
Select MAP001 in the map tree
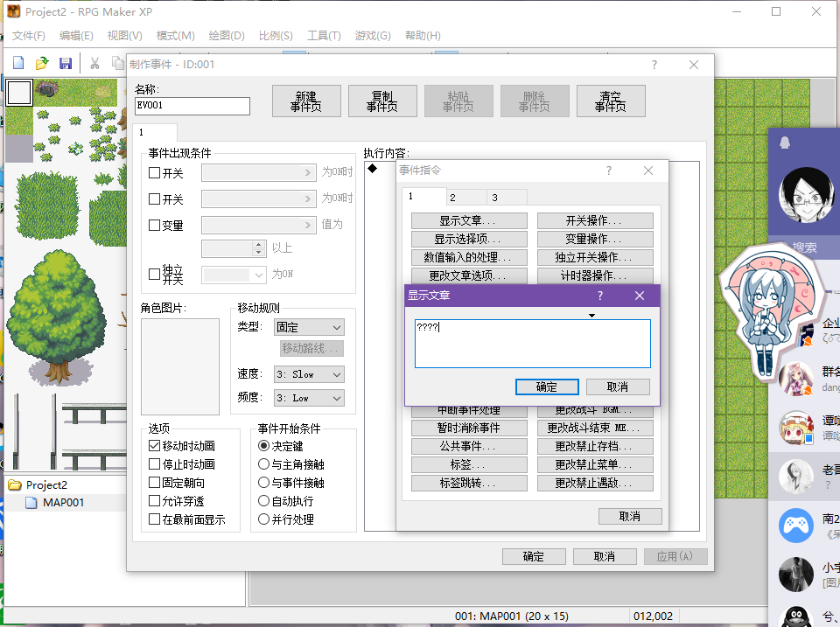click(63, 503)
